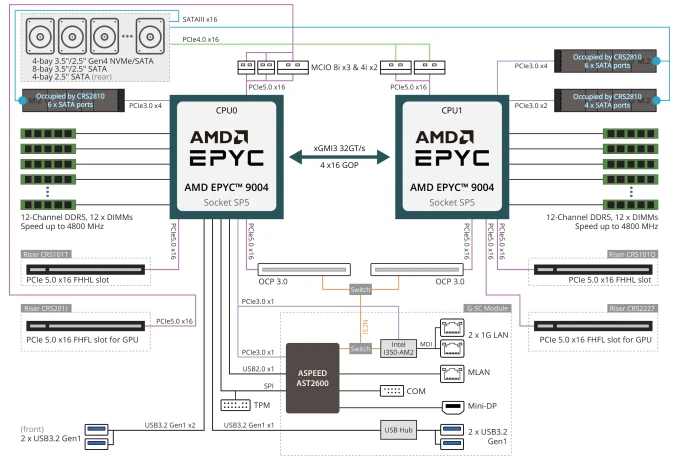Click the lower front USB3.2 Gen1 port icon
This screenshot has width=700, height=462.
tap(96, 443)
